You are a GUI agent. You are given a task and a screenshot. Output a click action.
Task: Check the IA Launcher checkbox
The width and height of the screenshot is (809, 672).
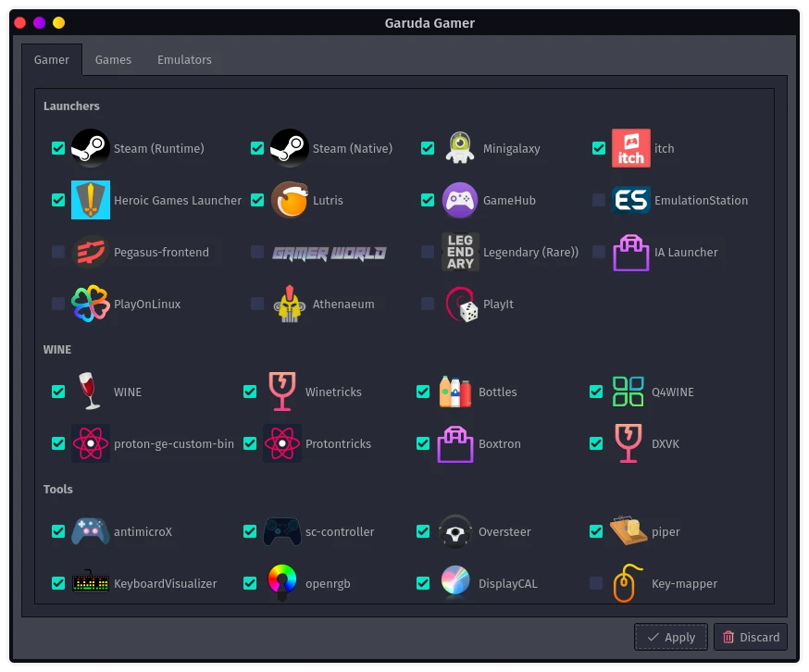coord(599,252)
